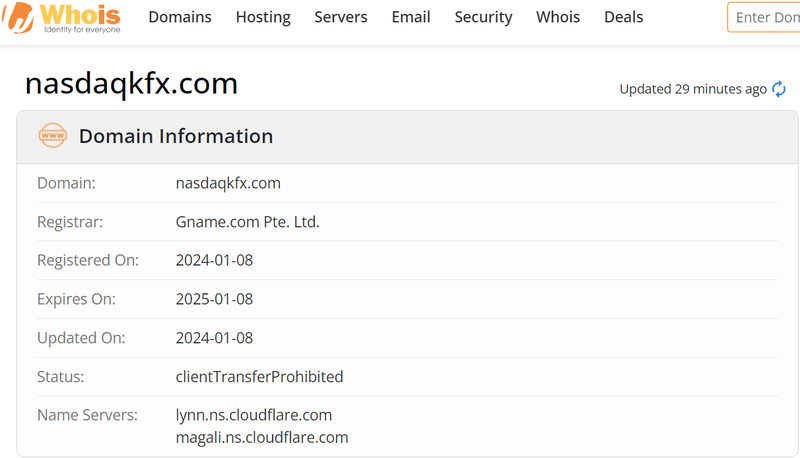Click the Name Servers: label

[x=87, y=415]
